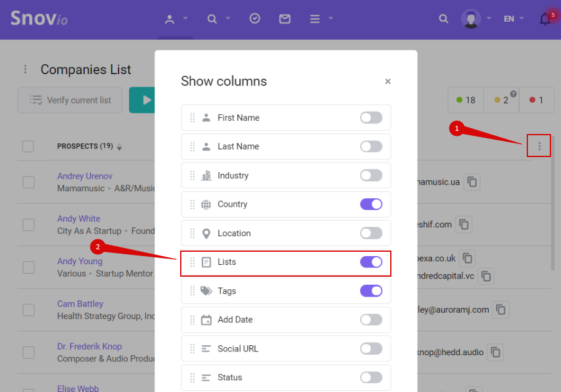Disable the Tags column toggle
Image resolution: width=561 pixels, height=392 pixels.
point(371,291)
